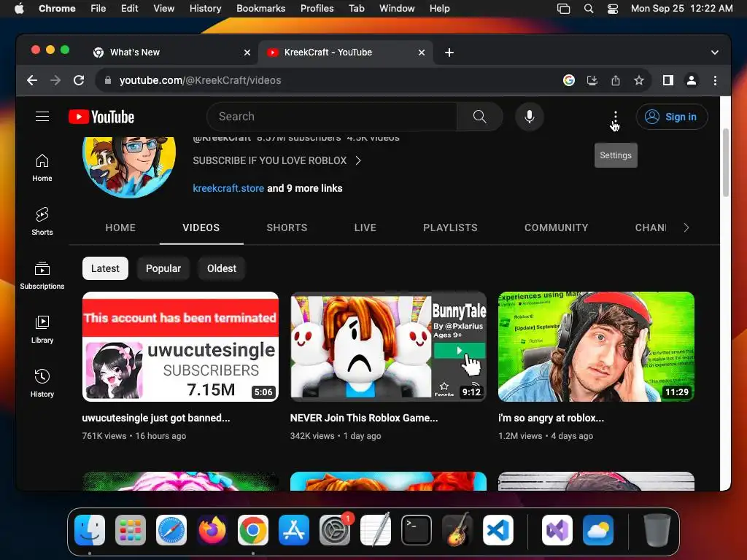Open Visual Studio Code from the Dock

498,530
